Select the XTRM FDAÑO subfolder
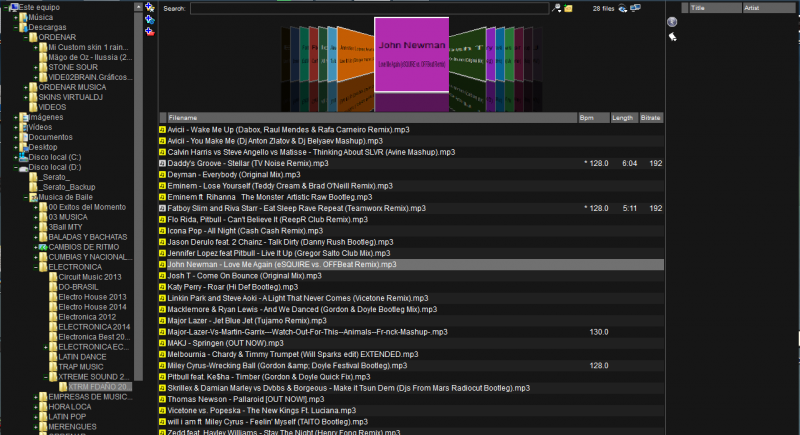Viewport: 800px width, 435px height. [99, 387]
